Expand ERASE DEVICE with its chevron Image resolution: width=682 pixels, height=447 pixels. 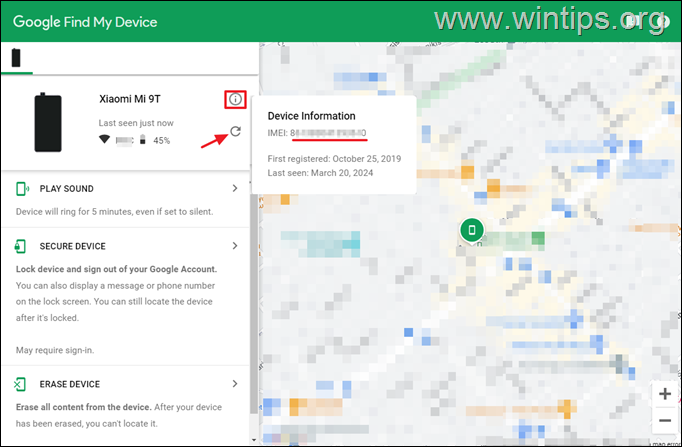tap(235, 384)
